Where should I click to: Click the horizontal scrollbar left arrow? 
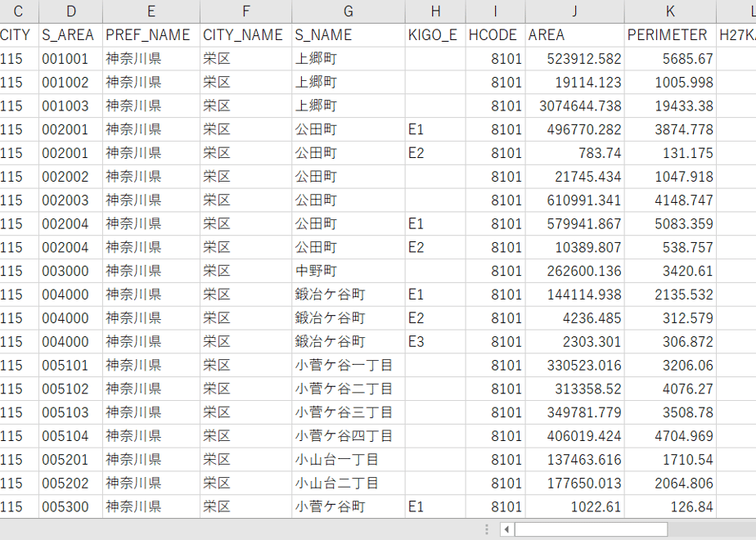pyautogui.click(x=506, y=529)
